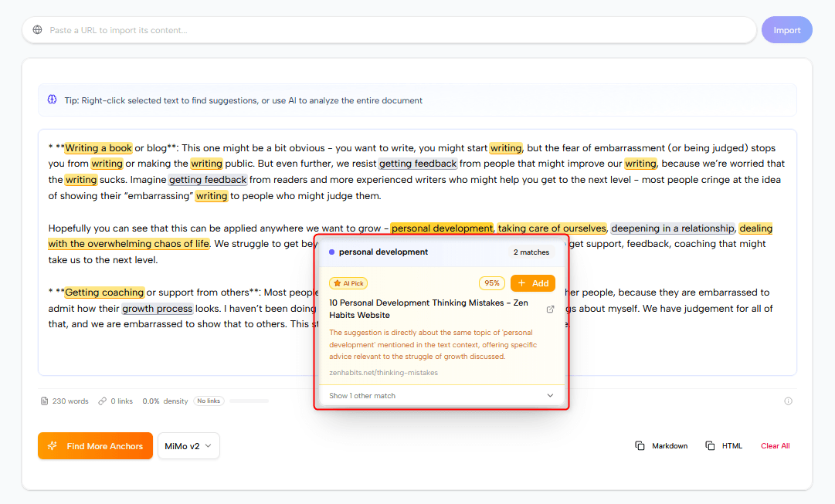Click the info icon near the bottom right

[788, 401]
